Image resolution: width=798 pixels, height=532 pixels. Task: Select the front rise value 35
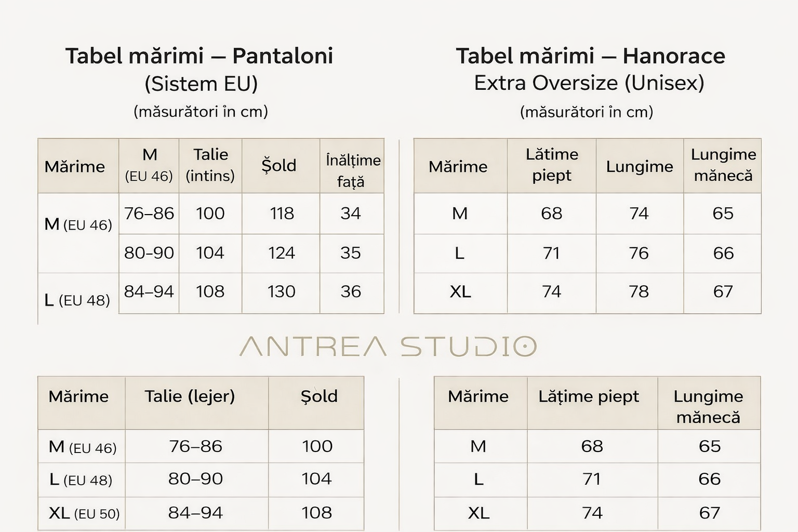[x=351, y=253]
